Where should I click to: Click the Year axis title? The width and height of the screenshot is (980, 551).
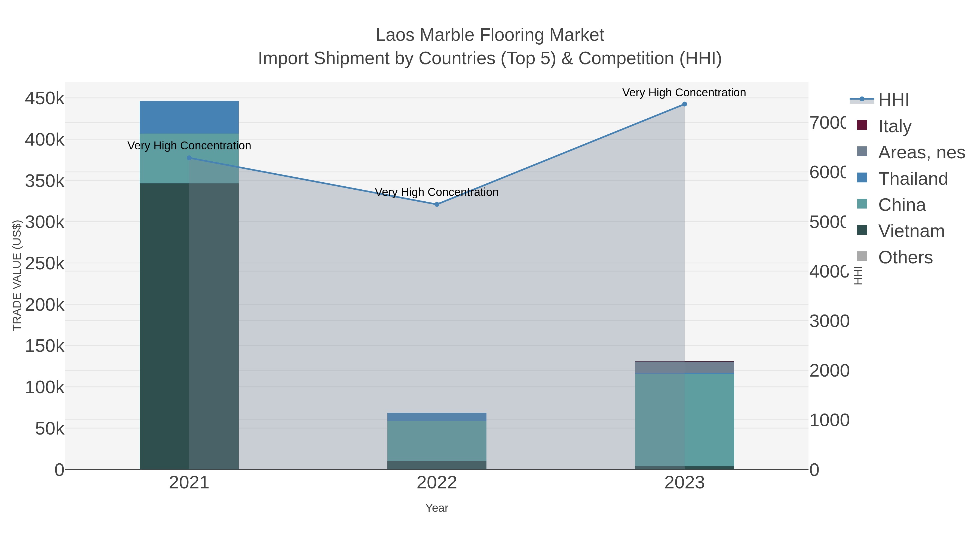(x=437, y=508)
